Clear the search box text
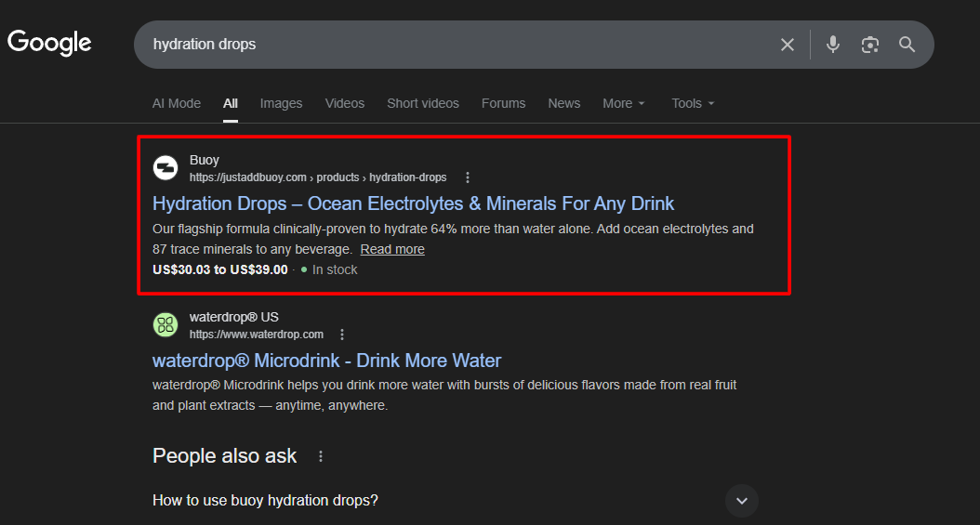 [787, 45]
